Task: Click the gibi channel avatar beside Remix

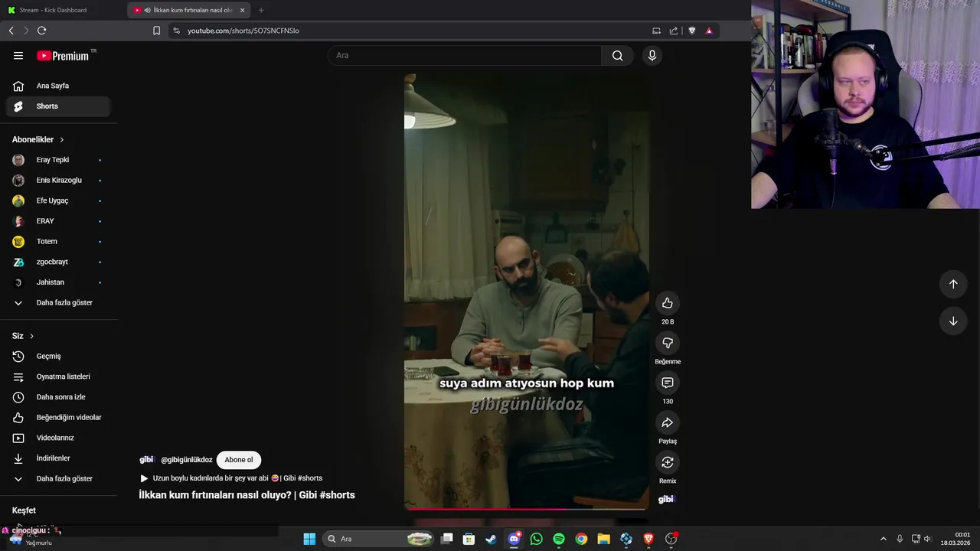Action: click(666, 500)
